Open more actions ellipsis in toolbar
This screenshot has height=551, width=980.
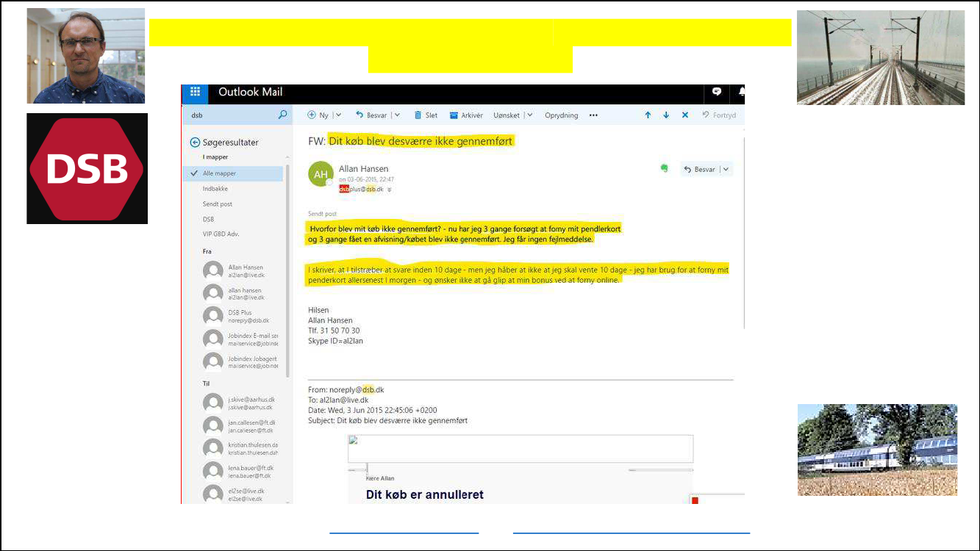(x=593, y=115)
